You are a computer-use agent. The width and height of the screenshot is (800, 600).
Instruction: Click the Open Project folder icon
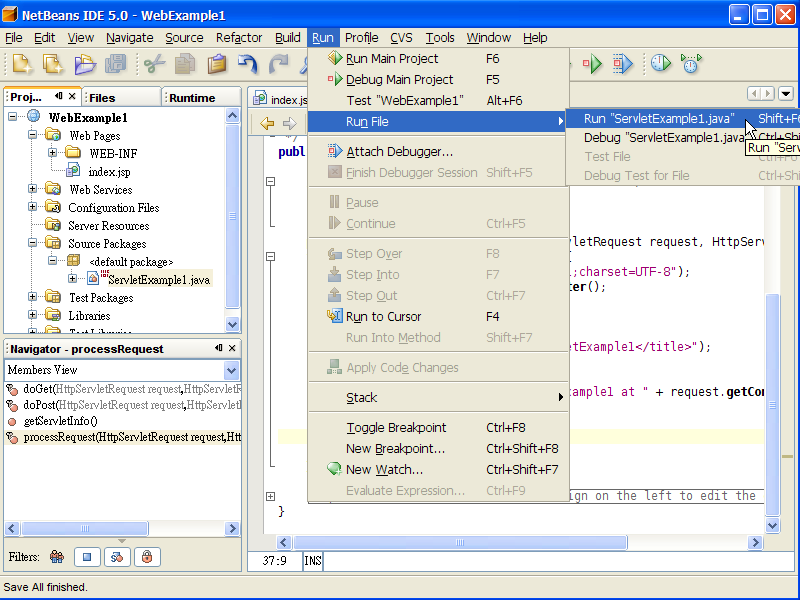click(x=85, y=64)
